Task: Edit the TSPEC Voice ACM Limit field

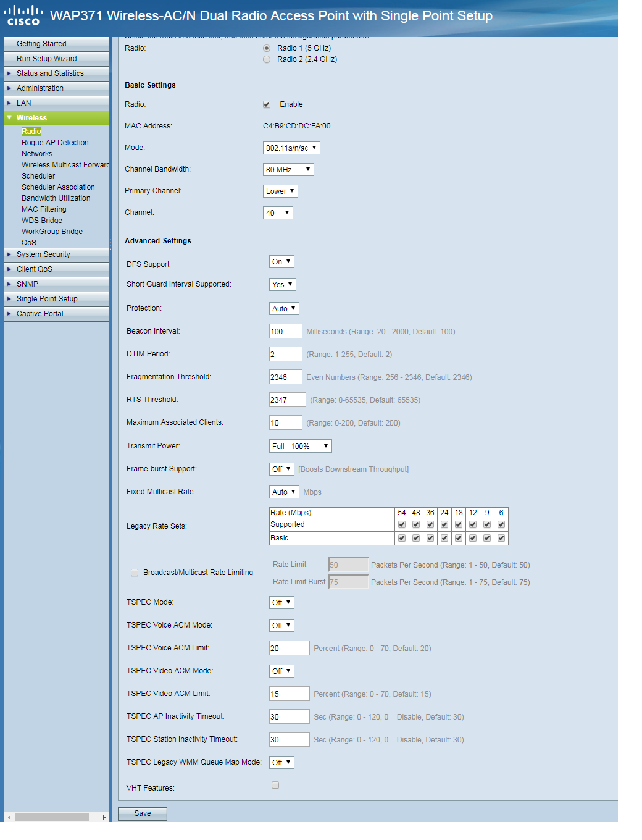Action: (290, 648)
